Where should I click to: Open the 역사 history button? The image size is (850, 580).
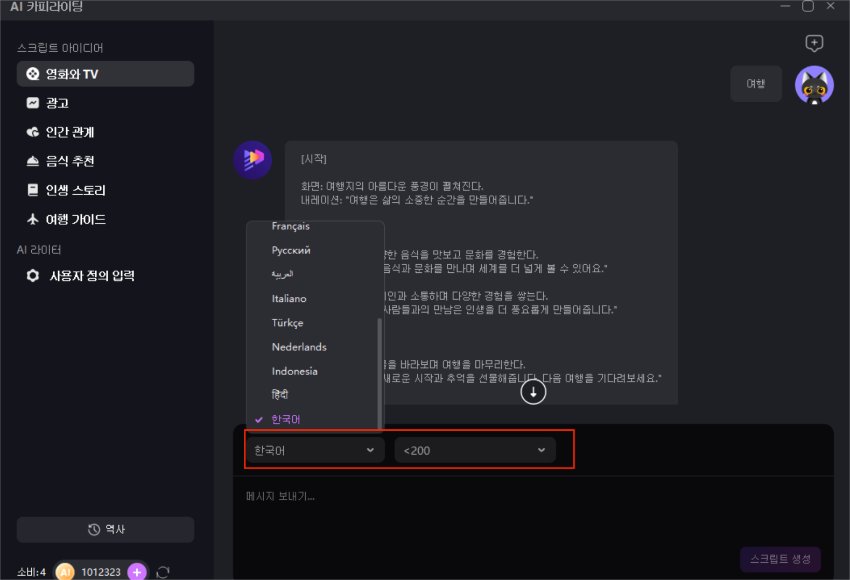[105, 530]
